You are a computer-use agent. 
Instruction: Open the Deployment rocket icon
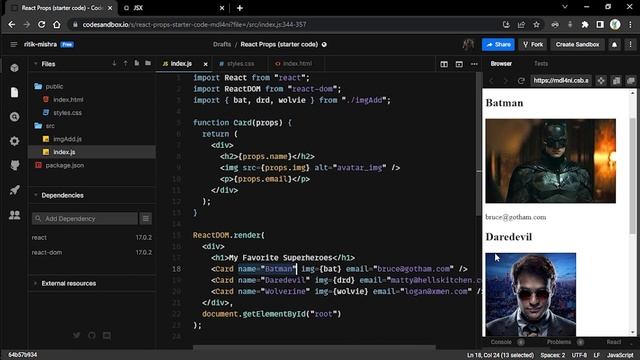point(15,190)
